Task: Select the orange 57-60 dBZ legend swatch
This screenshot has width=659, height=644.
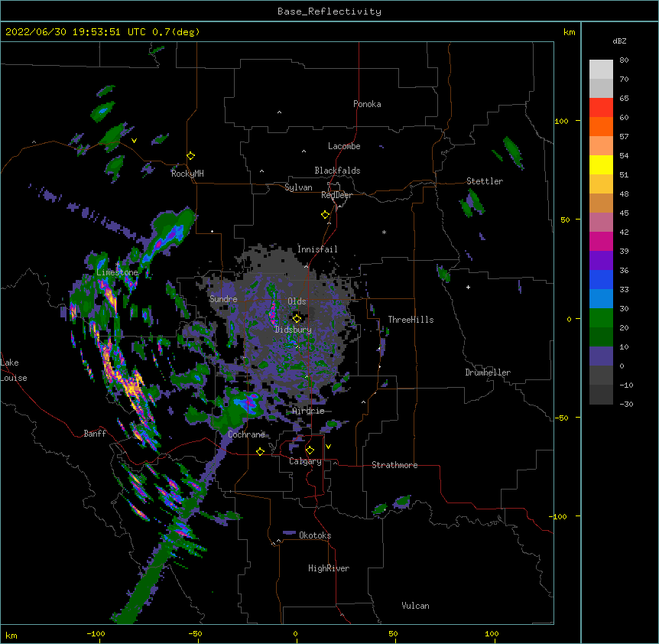Action: (x=601, y=126)
